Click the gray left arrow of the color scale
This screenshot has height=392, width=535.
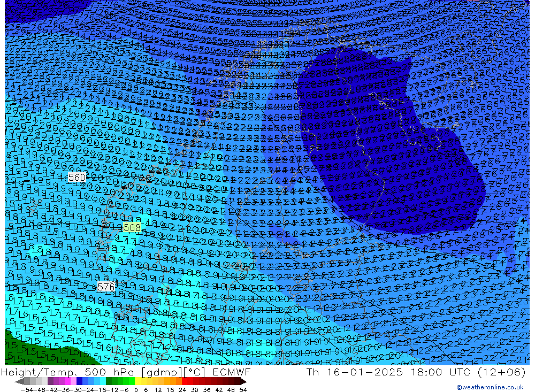pyautogui.click(x=19, y=381)
